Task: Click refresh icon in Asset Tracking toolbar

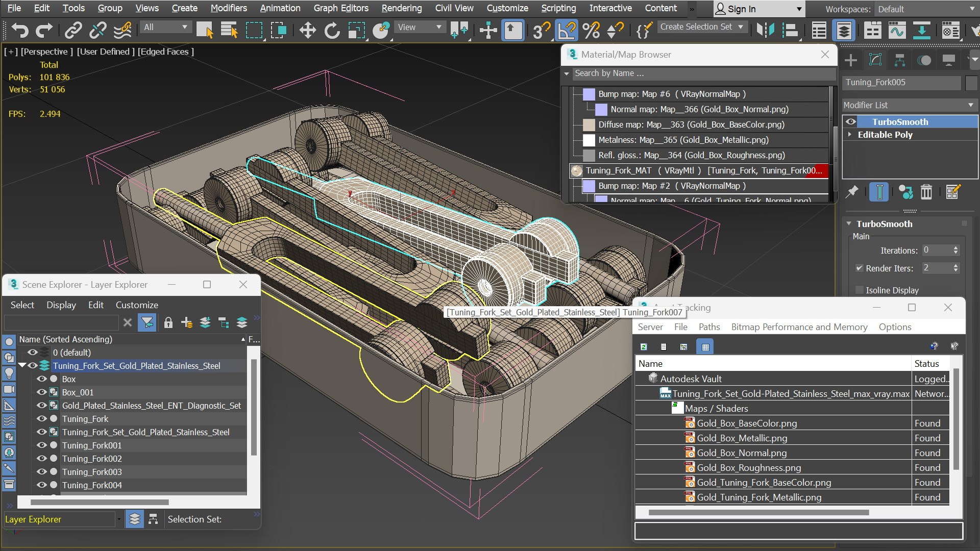Action: pyautogui.click(x=644, y=347)
